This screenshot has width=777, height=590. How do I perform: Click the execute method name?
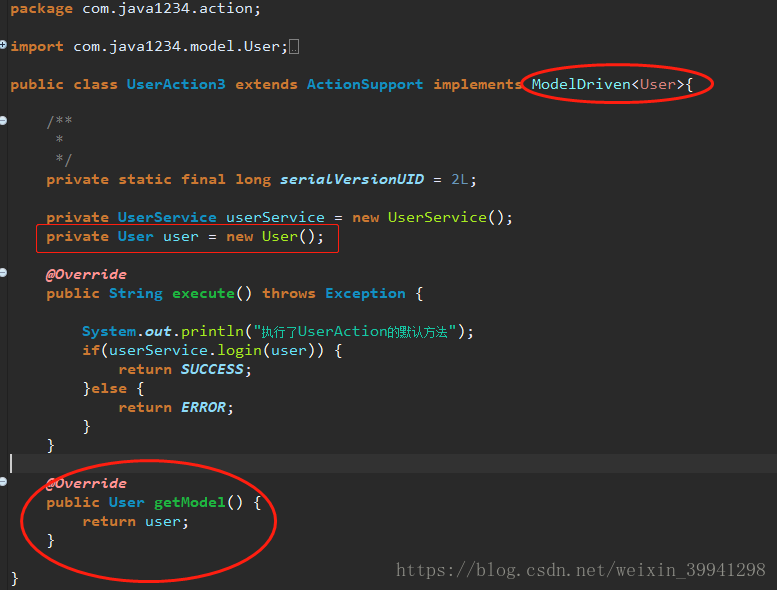[203, 293]
